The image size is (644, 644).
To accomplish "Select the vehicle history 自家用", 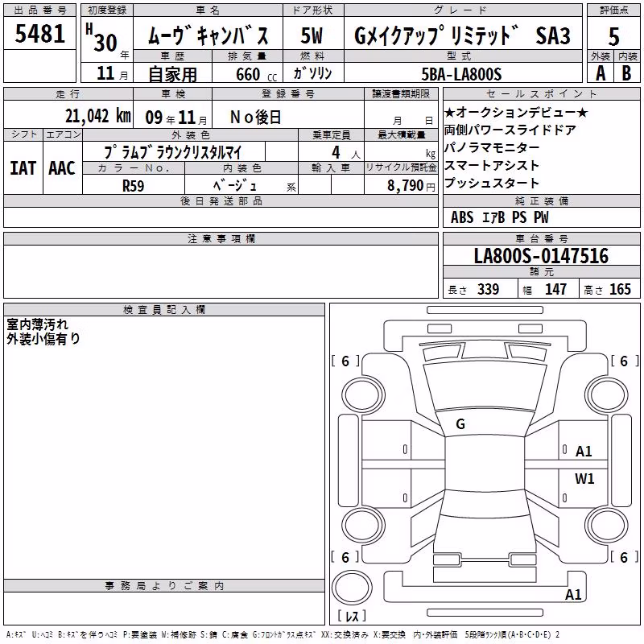I will (172, 74).
